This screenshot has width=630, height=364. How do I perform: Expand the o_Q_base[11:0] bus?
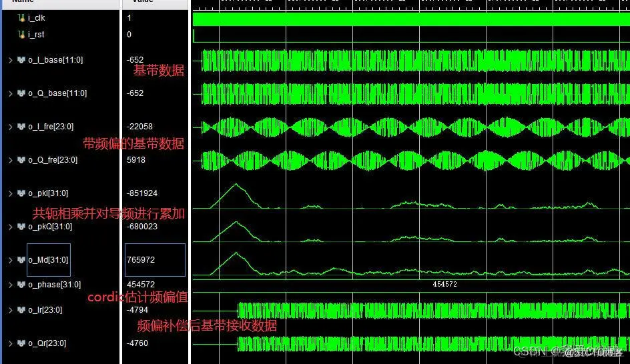pos(11,93)
